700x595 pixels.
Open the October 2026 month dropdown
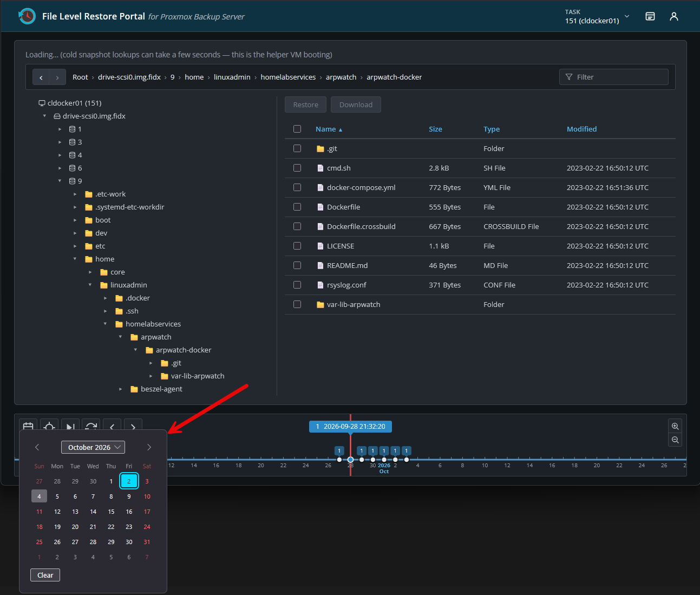93,447
